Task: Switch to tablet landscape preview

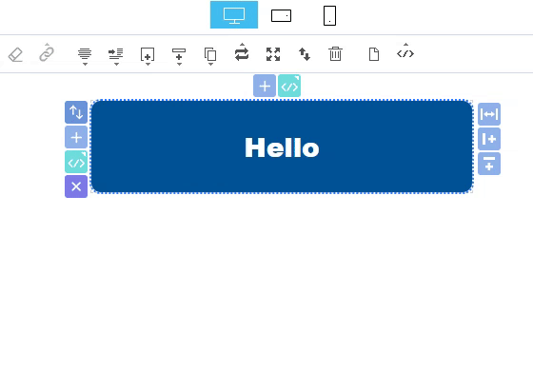Action: pos(281,15)
